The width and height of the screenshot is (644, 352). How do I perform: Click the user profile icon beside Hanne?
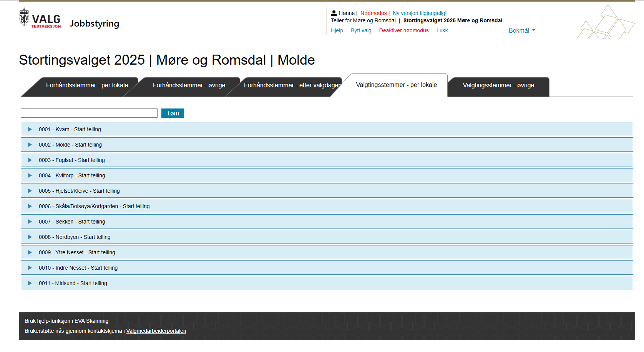tap(334, 13)
